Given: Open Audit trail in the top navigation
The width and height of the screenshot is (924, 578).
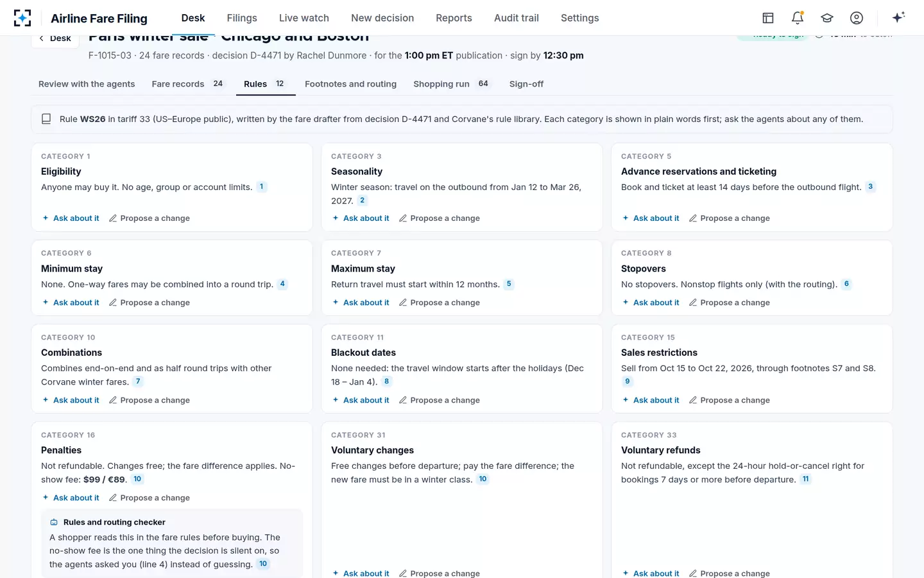Looking at the screenshot, I should click(517, 18).
